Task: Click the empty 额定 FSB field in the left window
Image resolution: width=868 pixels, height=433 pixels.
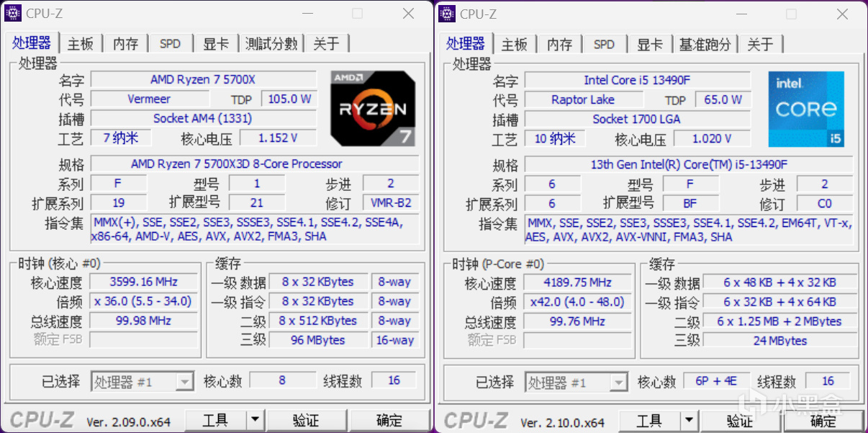Action: point(144,340)
